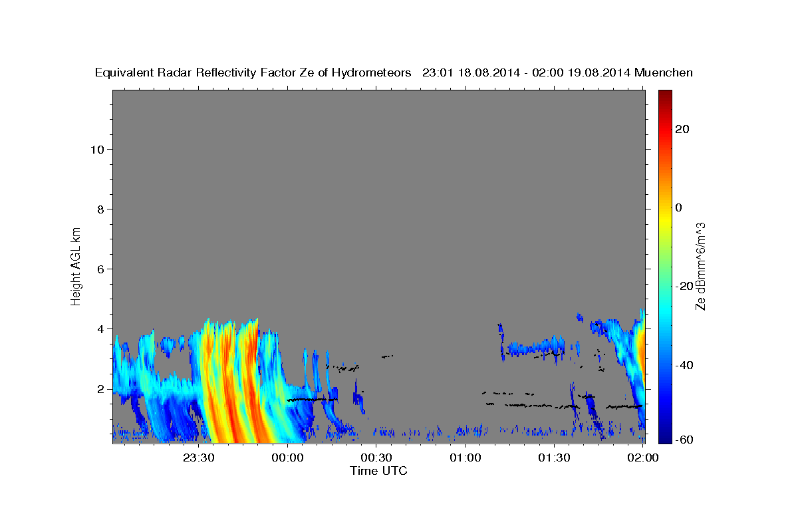The height and width of the screenshot is (532, 798).
Task: Click the '01:00' time tick label
Action: [x=465, y=458]
